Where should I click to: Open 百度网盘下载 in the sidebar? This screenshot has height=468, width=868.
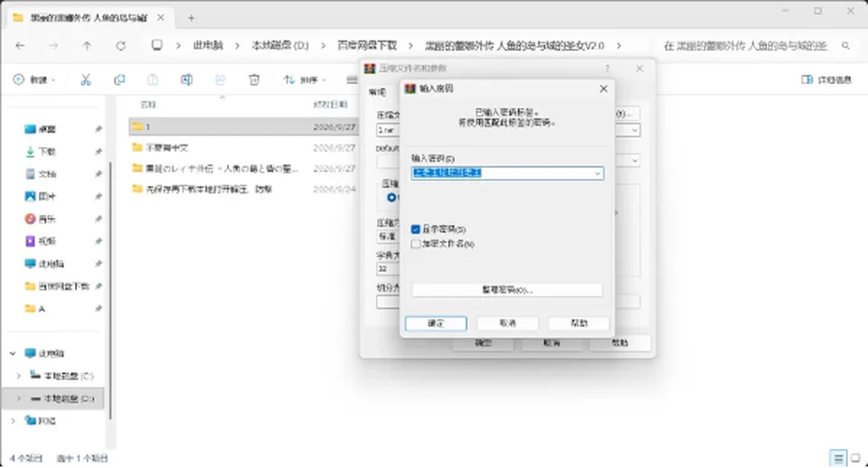pos(56,286)
